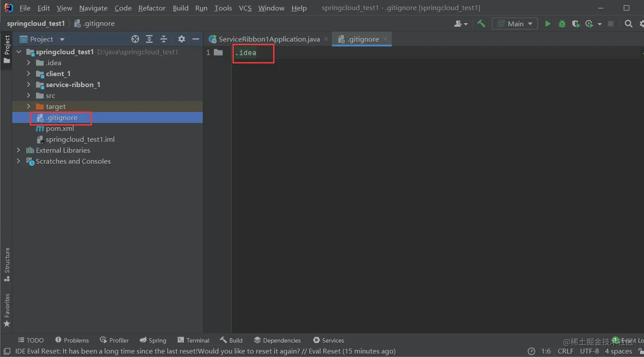Viewport: 644px width, 357px height.
Task: Collapse the springcloud_test1 root node
Action: click(x=19, y=52)
